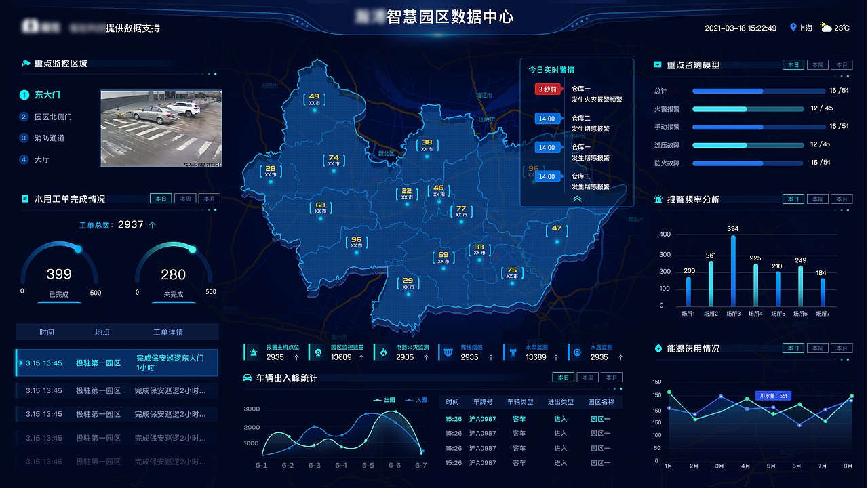
Task: Click the pump icon for 水泵监测
Action: coord(513,352)
